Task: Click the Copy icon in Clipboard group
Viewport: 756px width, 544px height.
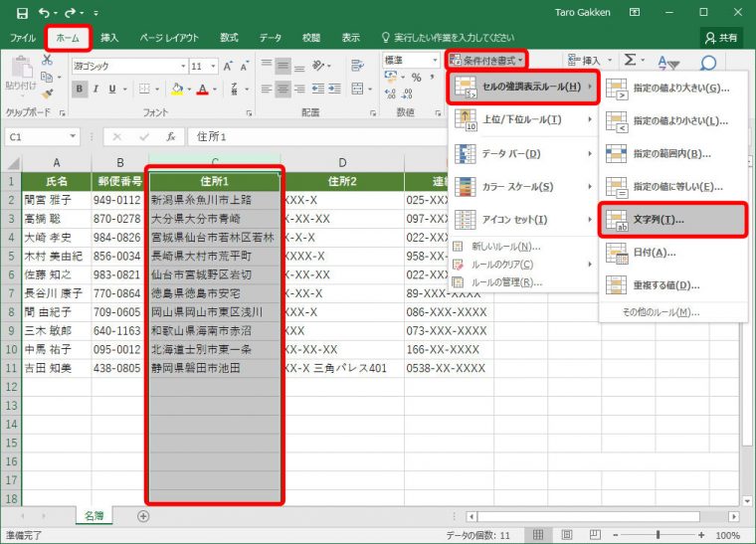Action: (47, 78)
